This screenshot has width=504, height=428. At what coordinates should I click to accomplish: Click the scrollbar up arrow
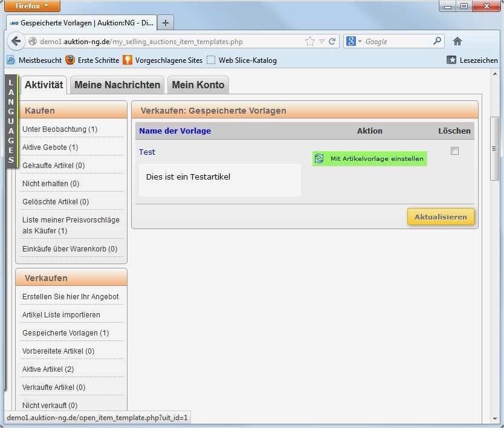tap(495, 74)
